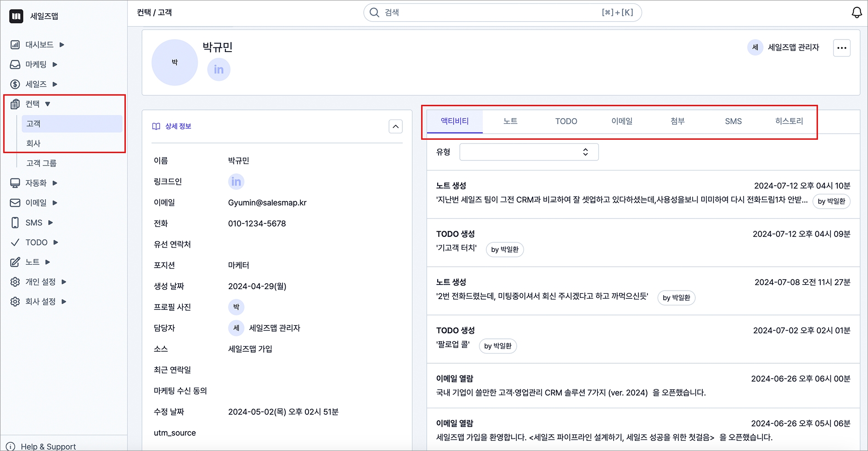
Task: Click the personal settings gear icon
Action: (x=15, y=282)
